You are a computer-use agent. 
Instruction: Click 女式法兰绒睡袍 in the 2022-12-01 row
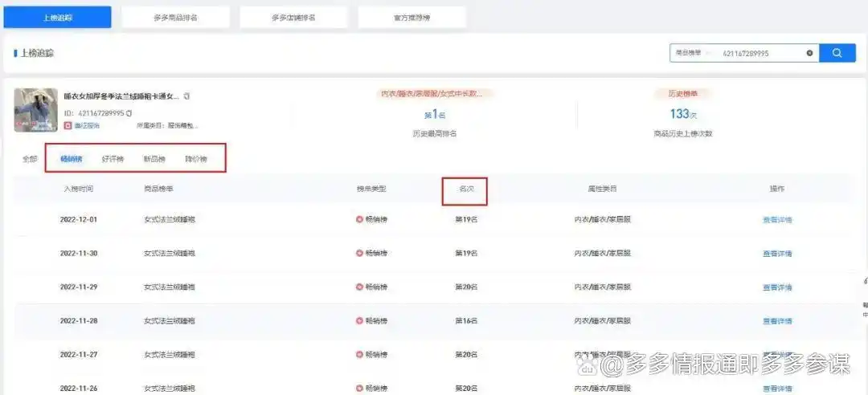click(170, 220)
